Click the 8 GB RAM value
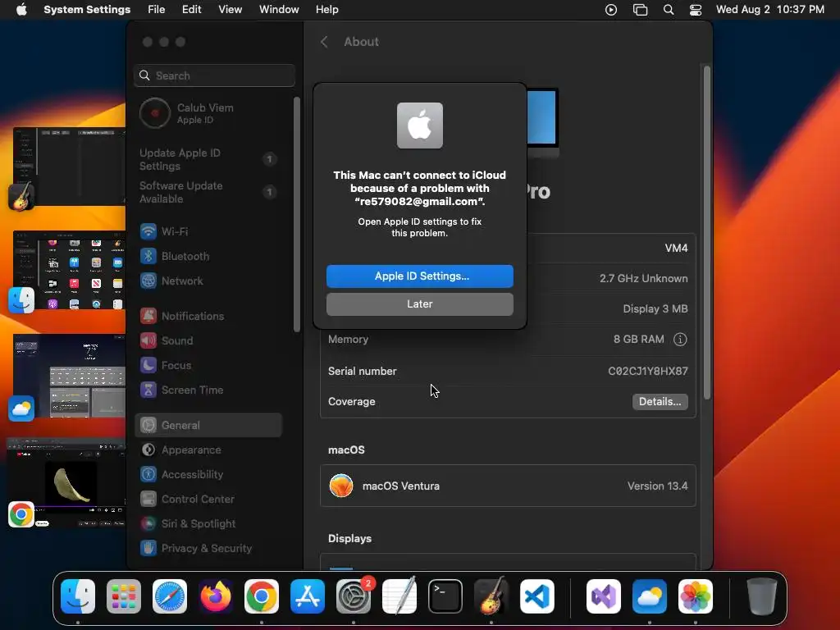The image size is (840, 630). coord(638,339)
